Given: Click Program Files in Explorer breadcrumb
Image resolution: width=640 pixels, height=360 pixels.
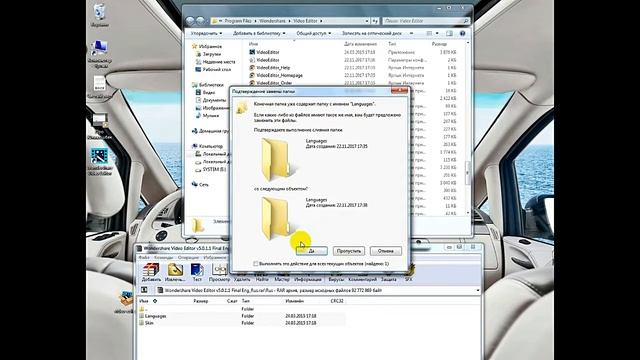Looking at the screenshot, I should point(238,20).
